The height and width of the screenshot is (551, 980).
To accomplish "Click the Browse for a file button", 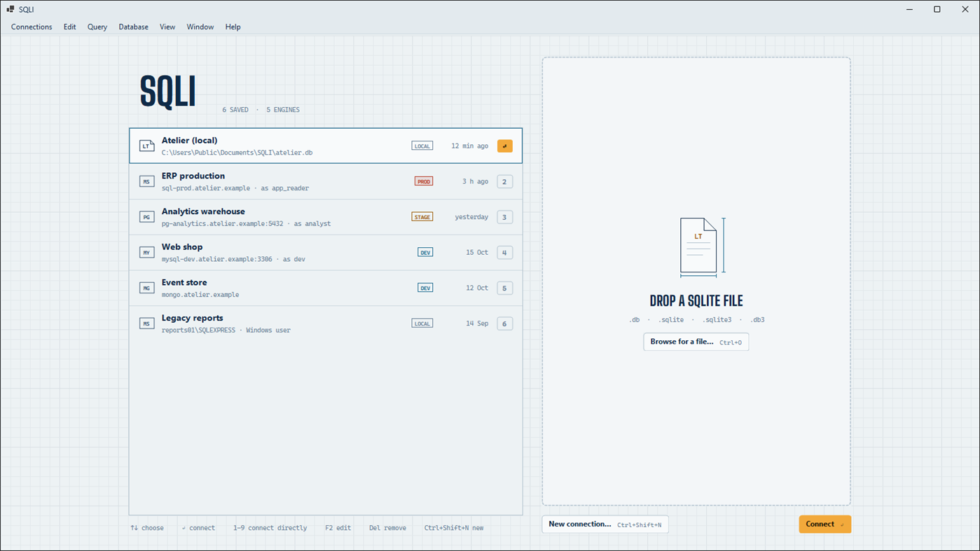I will click(x=696, y=342).
